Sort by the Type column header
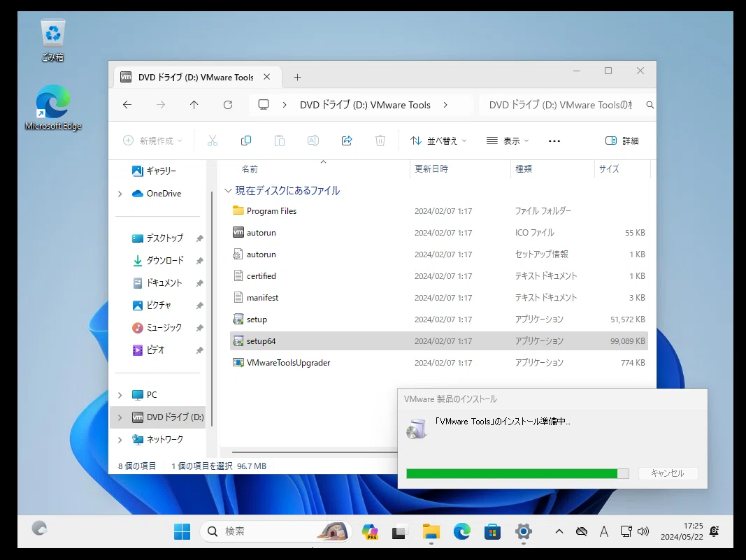The image size is (746, 560). point(552,169)
